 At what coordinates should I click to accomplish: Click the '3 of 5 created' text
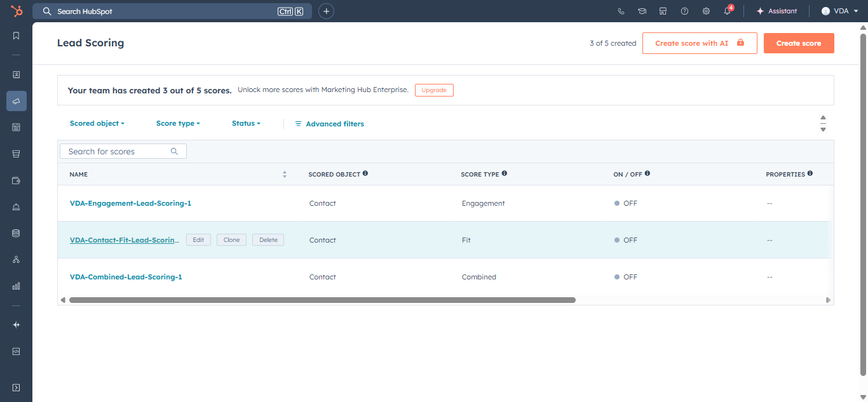pyautogui.click(x=613, y=43)
